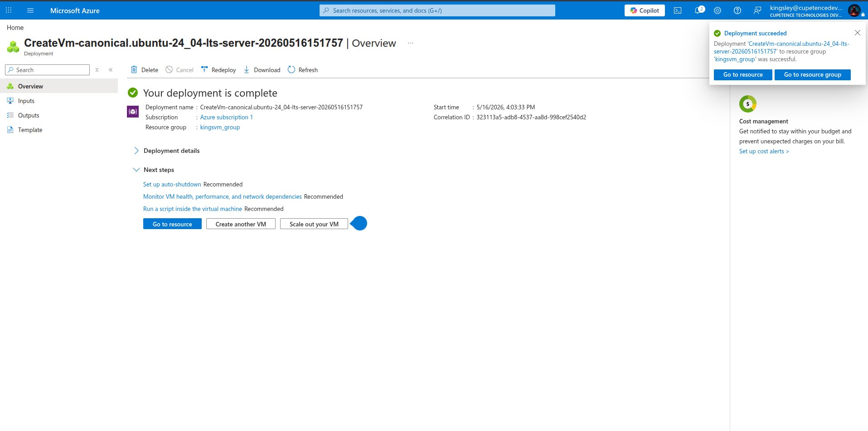Expand the Deployment details section
The height and width of the screenshot is (431, 868).
(x=167, y=151)
